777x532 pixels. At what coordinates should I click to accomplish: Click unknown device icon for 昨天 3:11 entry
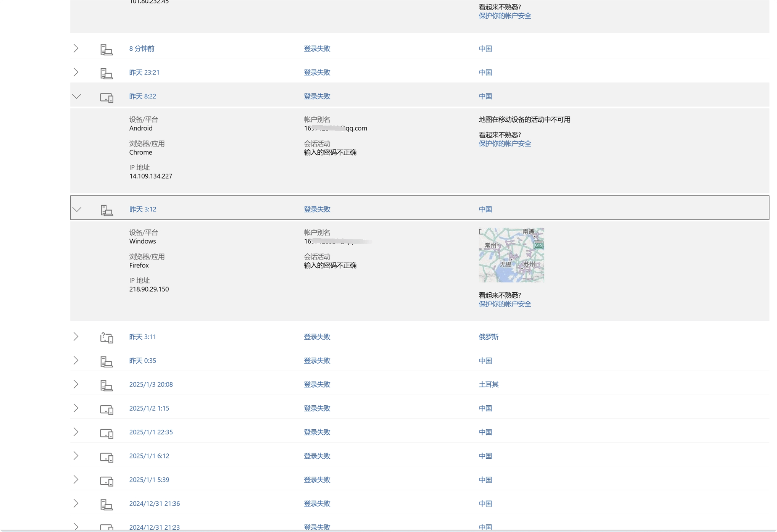pos(106,337)
